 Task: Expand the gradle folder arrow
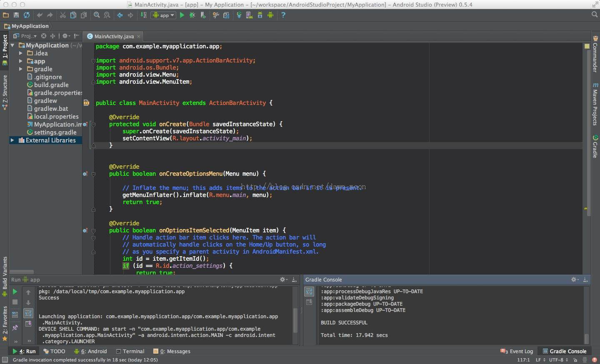(x=20, y=69)
